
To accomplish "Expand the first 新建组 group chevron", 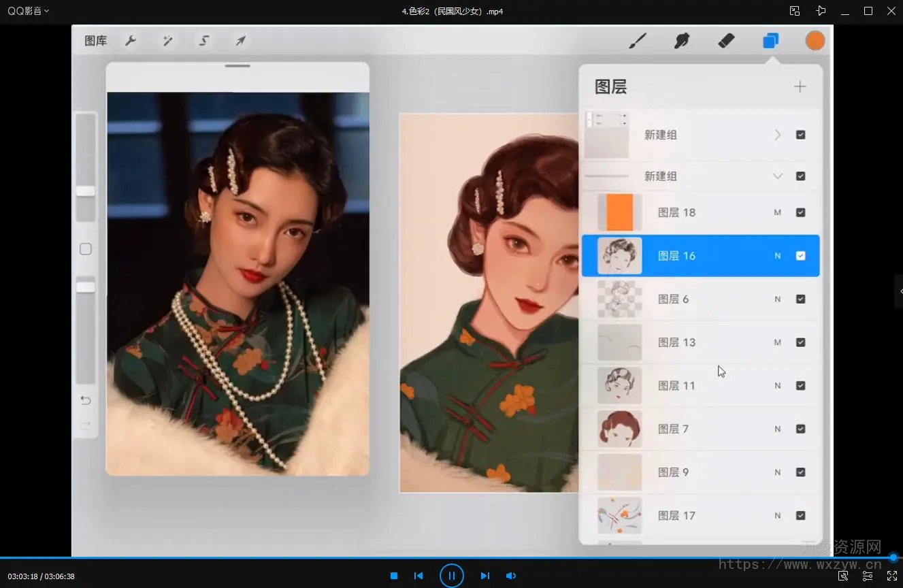I will coord(777,135).
